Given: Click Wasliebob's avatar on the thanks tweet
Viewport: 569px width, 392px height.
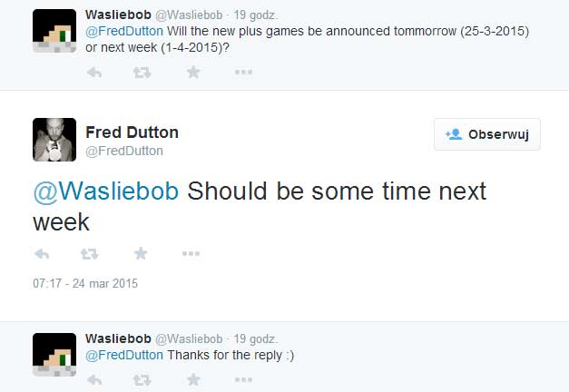Looking at the screenshot, I should click(x=54, y=355).
